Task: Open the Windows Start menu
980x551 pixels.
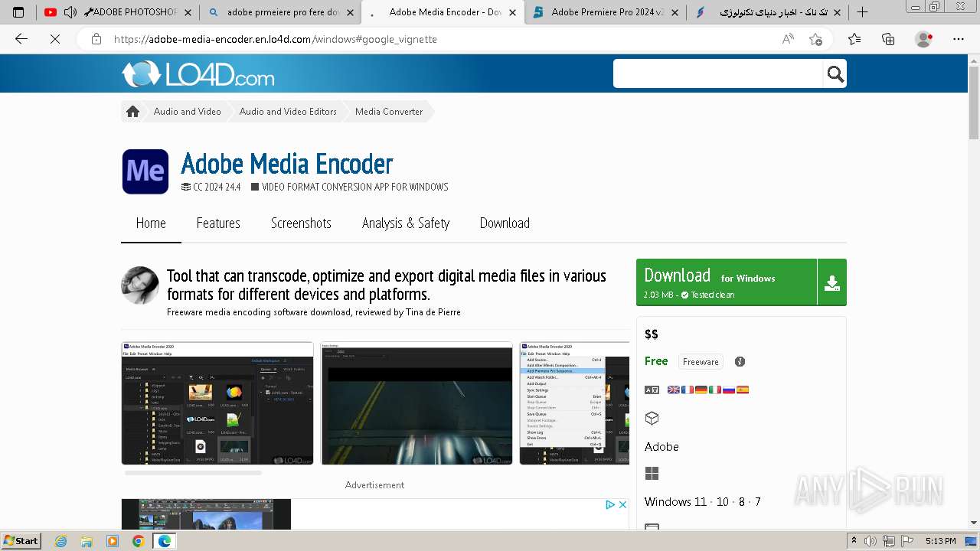Action: pyautogui.click(x=21, y=540)
